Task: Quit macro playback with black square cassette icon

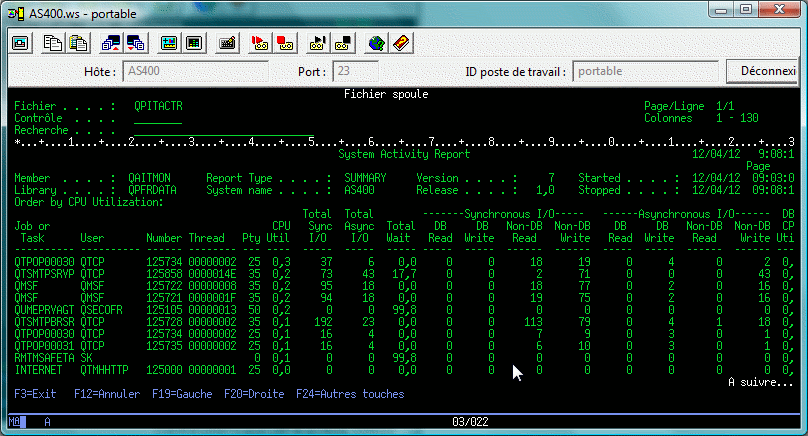Action: click(343, 43)
